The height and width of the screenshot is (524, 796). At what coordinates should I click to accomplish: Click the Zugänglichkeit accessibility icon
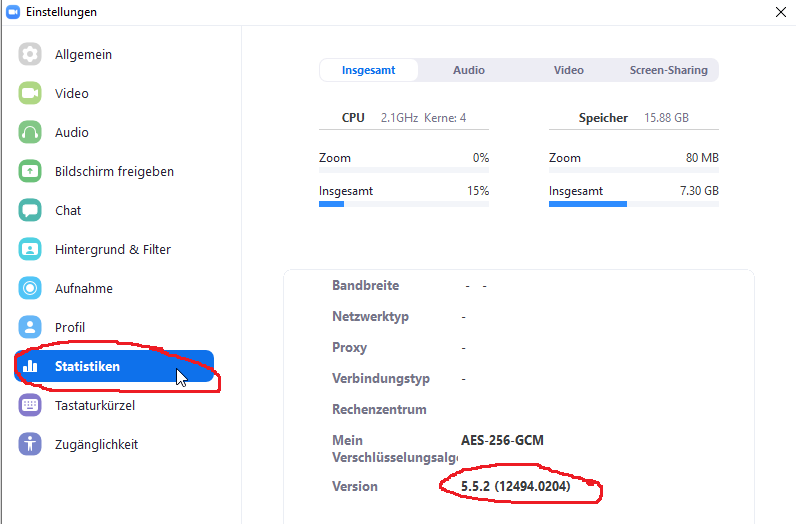[30, 444]
